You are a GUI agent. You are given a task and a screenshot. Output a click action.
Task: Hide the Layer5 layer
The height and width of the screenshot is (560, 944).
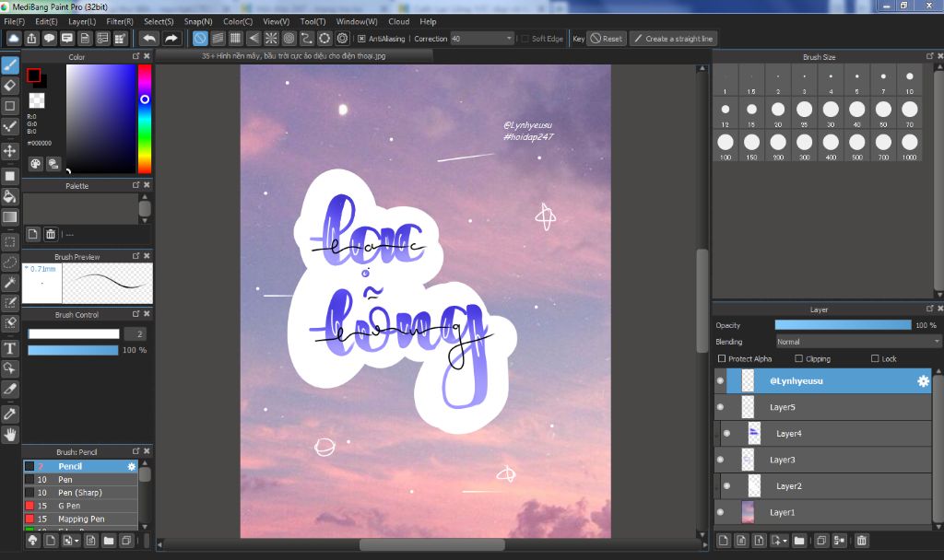pos(720,407)
